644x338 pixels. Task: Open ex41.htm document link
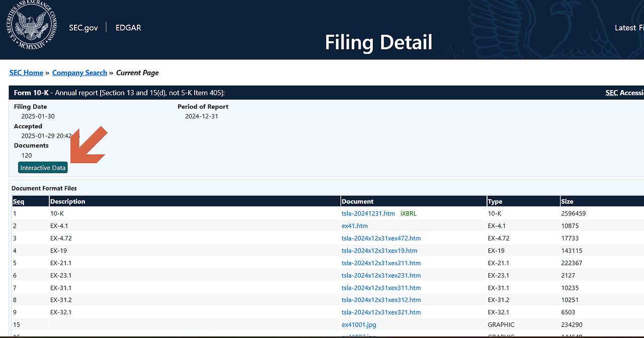[355, 226]
